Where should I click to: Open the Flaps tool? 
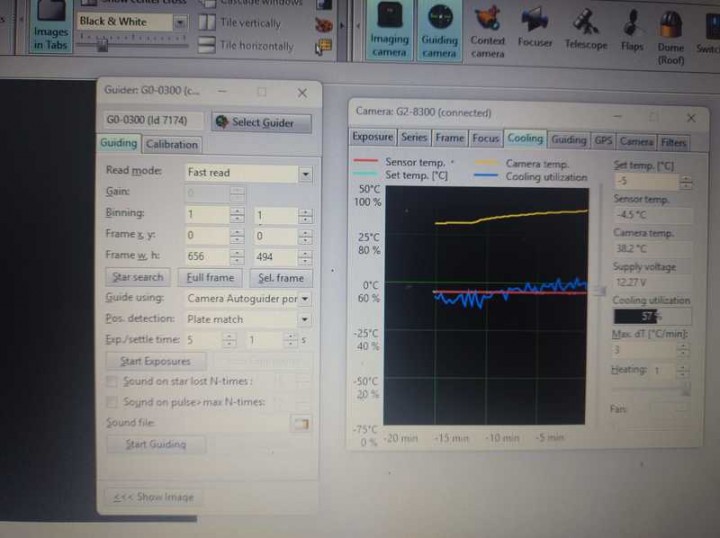[632, 31]
